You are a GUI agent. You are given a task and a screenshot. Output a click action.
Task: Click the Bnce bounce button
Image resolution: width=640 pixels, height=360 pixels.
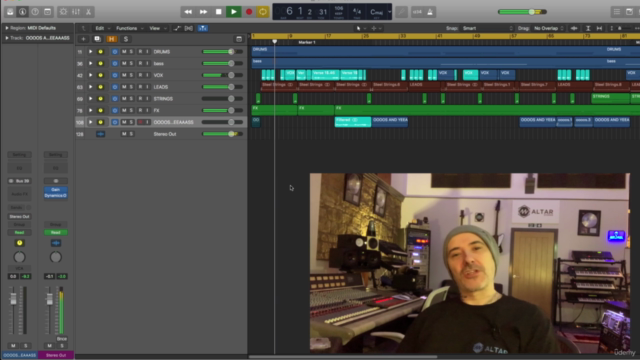click(62, 339)
